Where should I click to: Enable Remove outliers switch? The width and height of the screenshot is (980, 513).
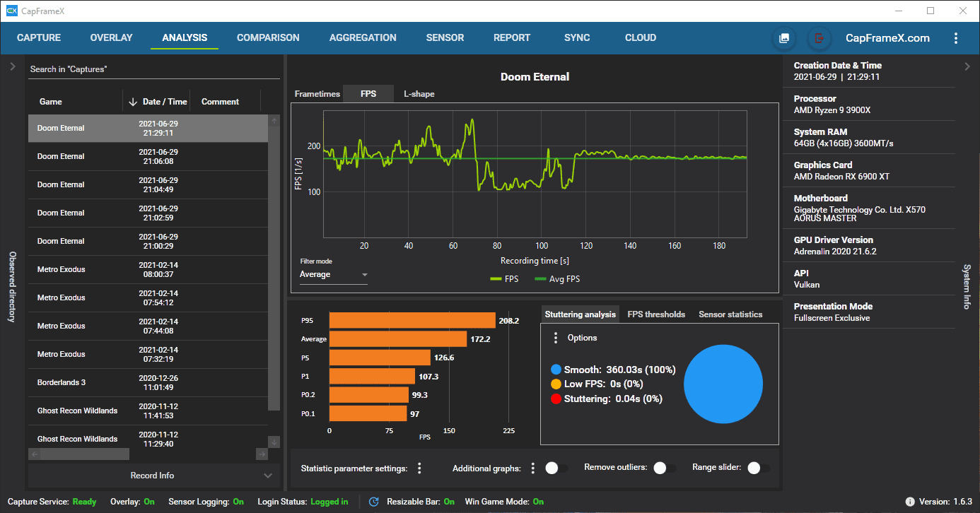[665, 468]
